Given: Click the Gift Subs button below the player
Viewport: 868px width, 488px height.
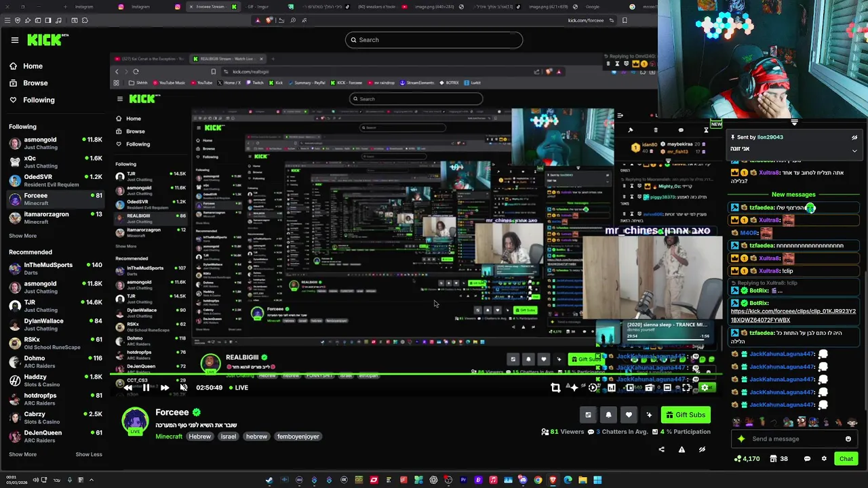Looking at the screenshot, I should [x=686, y=415].
